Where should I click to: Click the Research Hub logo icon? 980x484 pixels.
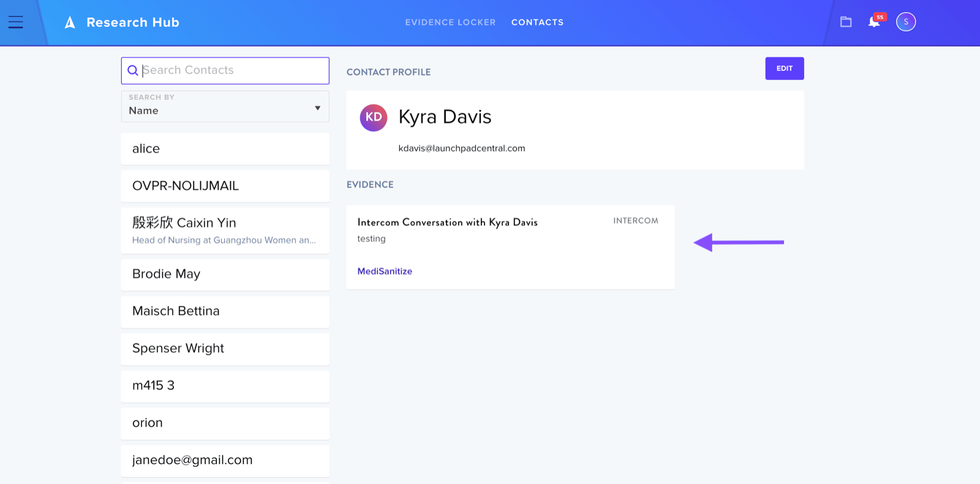point(70,23)
